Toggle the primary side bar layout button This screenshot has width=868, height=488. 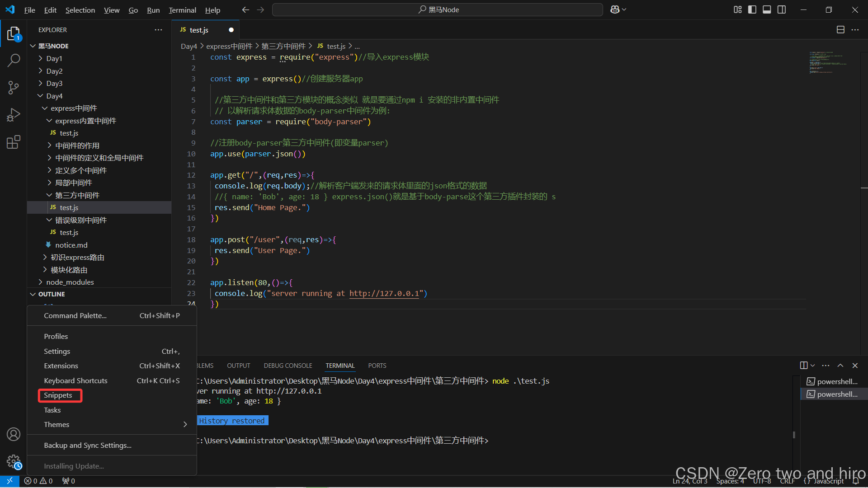752,9
